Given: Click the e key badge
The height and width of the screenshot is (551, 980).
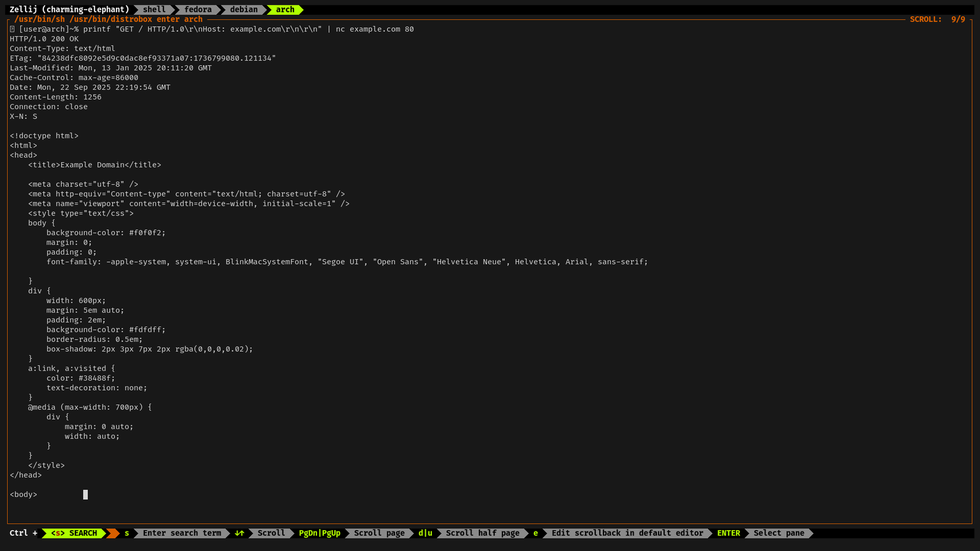Looking at the screenshot, I should [535, 533].
